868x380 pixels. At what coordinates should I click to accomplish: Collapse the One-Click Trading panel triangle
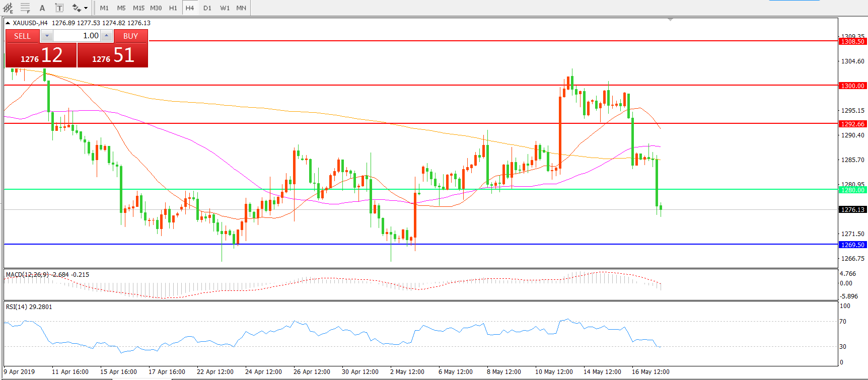(x=8, y=23)
